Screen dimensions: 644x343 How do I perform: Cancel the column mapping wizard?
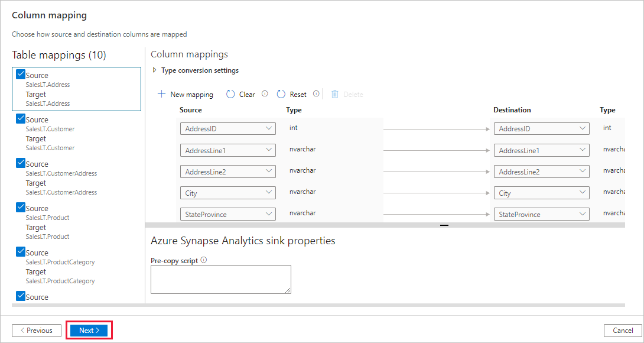pos(623,330)
